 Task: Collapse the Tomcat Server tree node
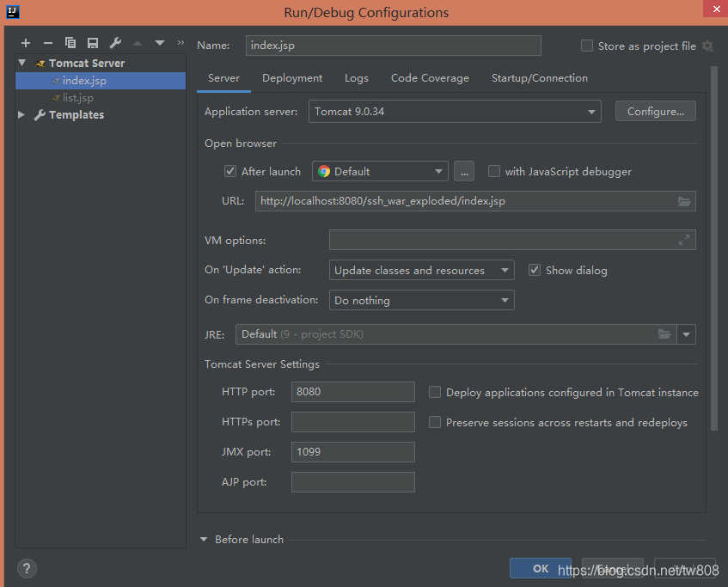click(x=21, y=62)
